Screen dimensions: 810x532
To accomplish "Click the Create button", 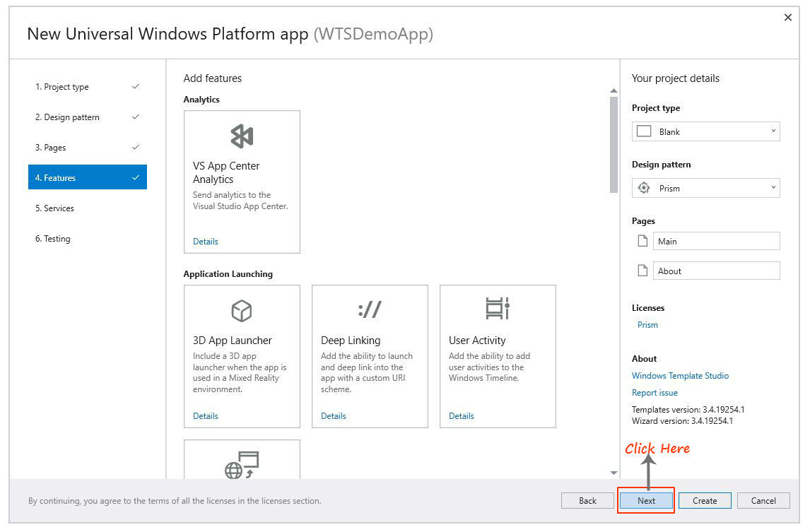I will point(705,500).
